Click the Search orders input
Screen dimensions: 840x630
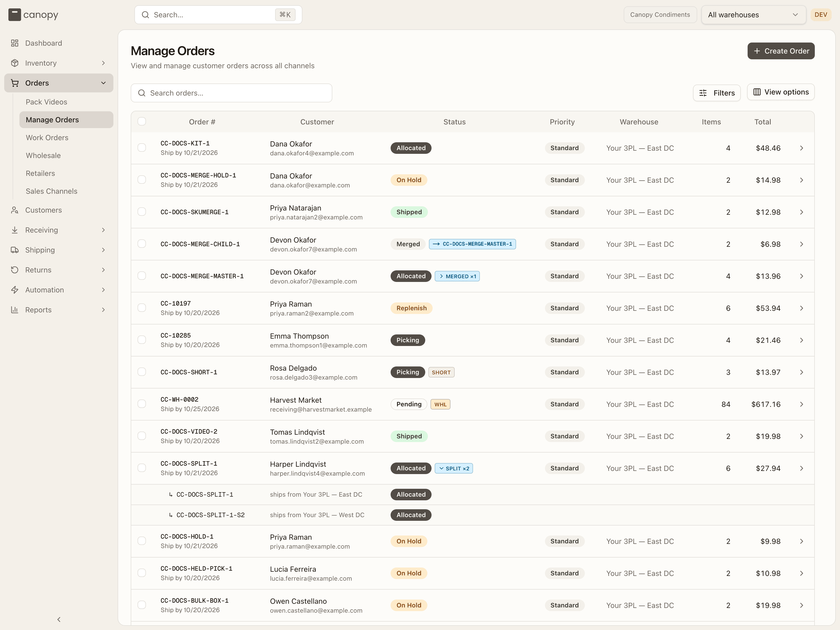[x=232, y=93]
